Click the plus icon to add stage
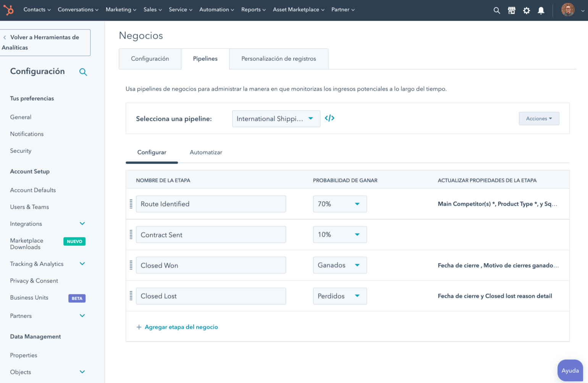Image resolution: width=588 pixels, height=383 pixels. click(139, 327)
